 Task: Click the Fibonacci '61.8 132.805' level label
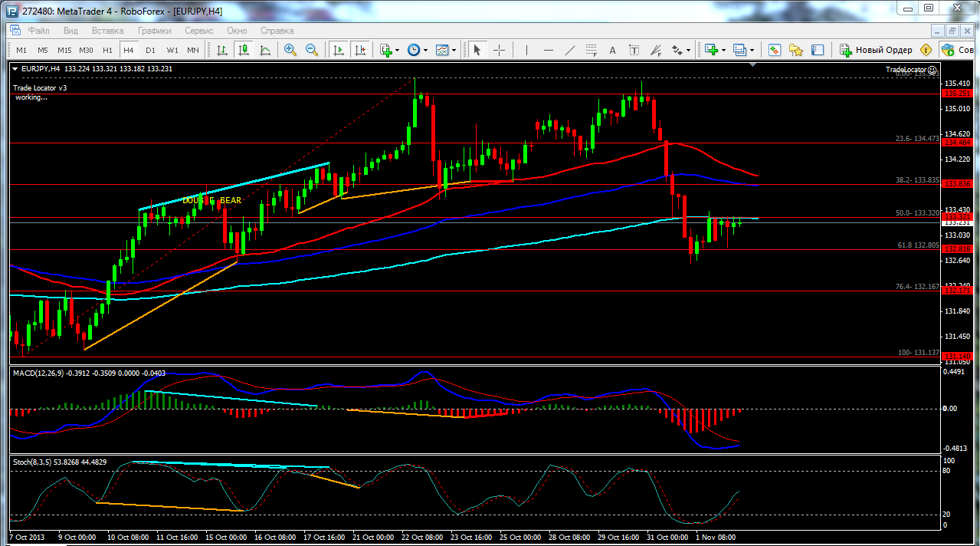pyautogui.click(x=917, y=245)
